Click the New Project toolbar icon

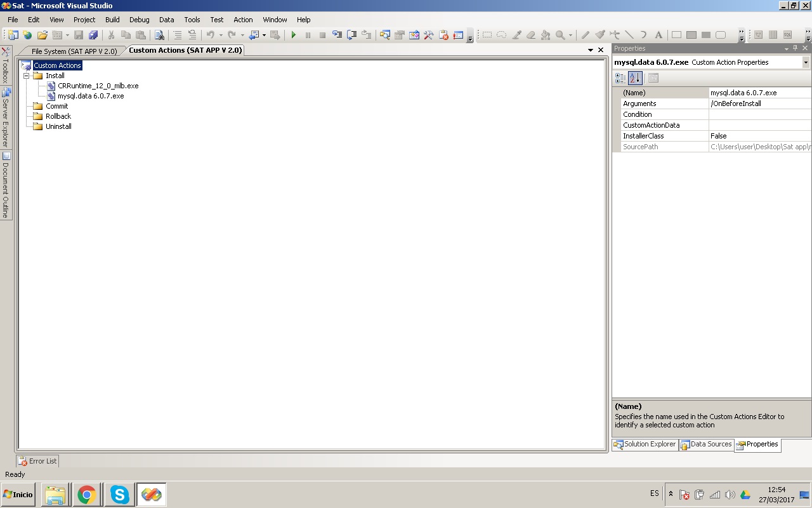(x=13, y=35)
